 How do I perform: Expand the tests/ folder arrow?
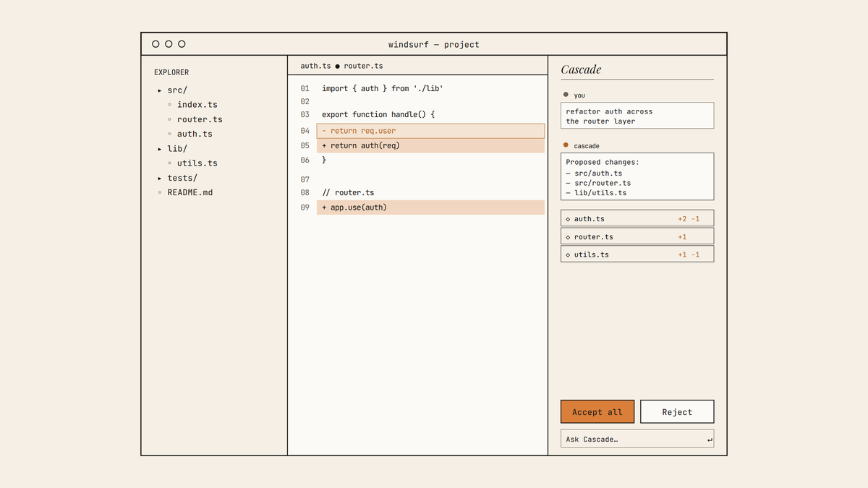(x=160, y=178)
